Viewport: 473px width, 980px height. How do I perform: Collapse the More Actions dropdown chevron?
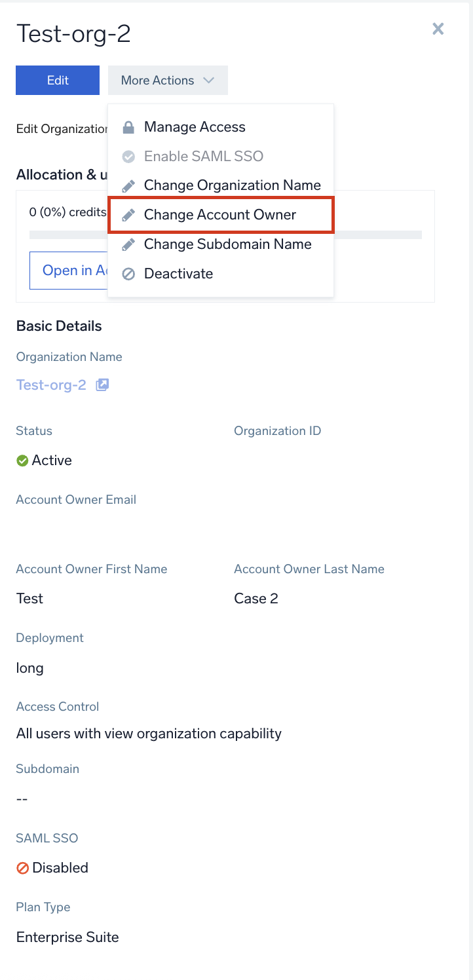[x=208, y=80]
